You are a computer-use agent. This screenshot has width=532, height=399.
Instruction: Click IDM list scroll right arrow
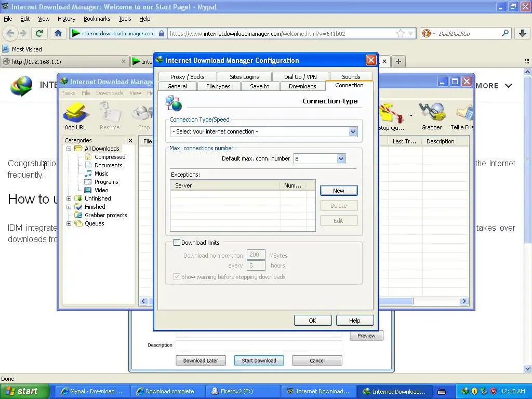[464, 301]
